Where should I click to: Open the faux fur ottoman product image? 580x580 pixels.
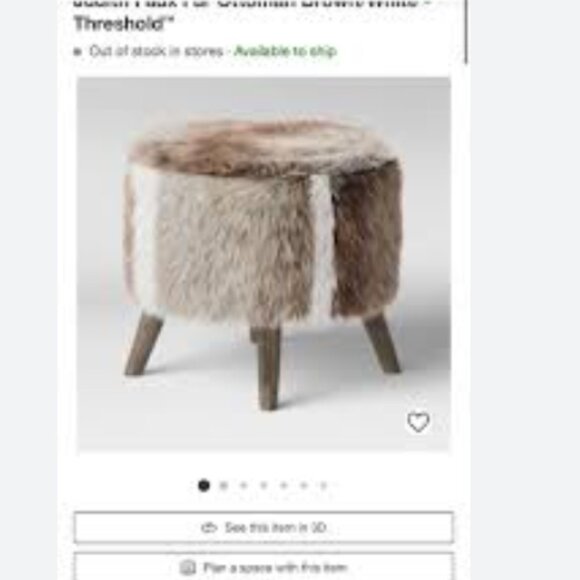[264, 264]
